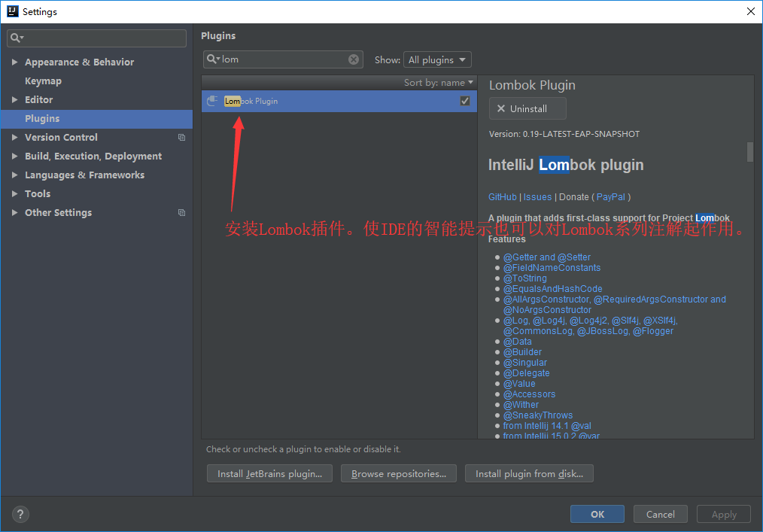Image resolution: width=763 pixels, height=532 pixels.
Task: Expand the Version Control node
Action: 14,137
